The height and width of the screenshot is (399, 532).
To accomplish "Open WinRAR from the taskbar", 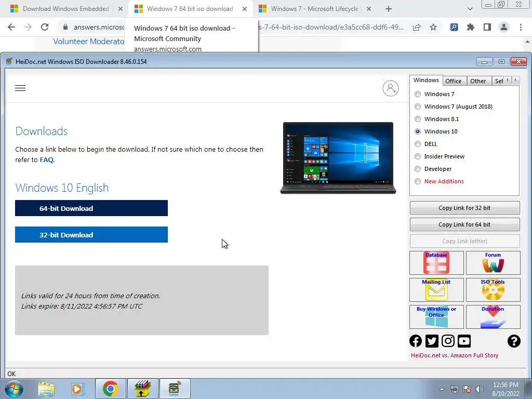I will [142, 389].
